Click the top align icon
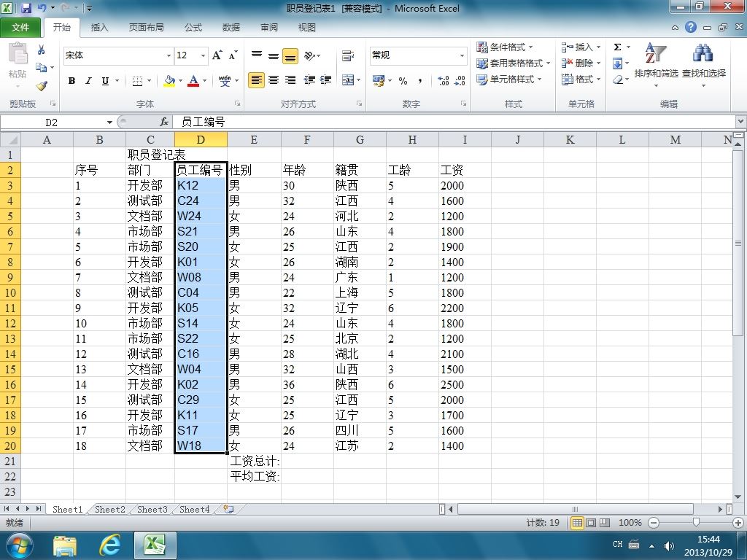The height and width of the screenshot is (560, 747). tap(257, 55)
